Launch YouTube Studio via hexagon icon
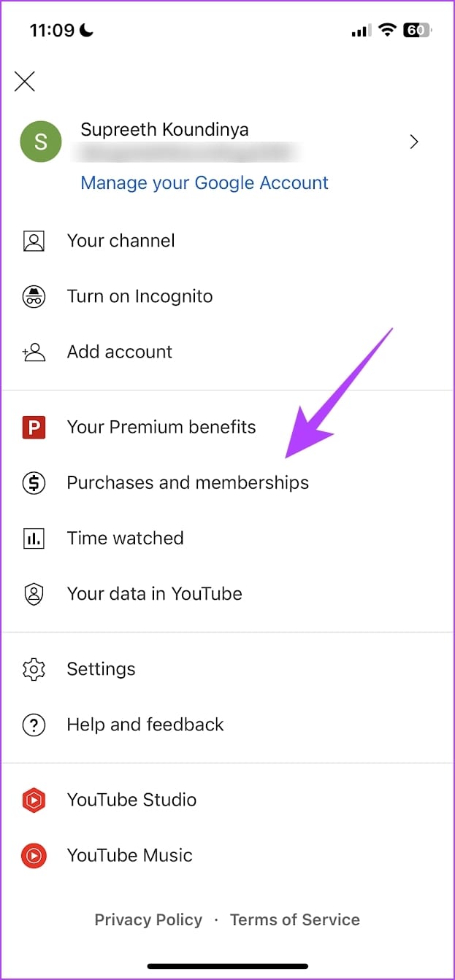Viewport: 455px width, 980px height. pos(34,800)
